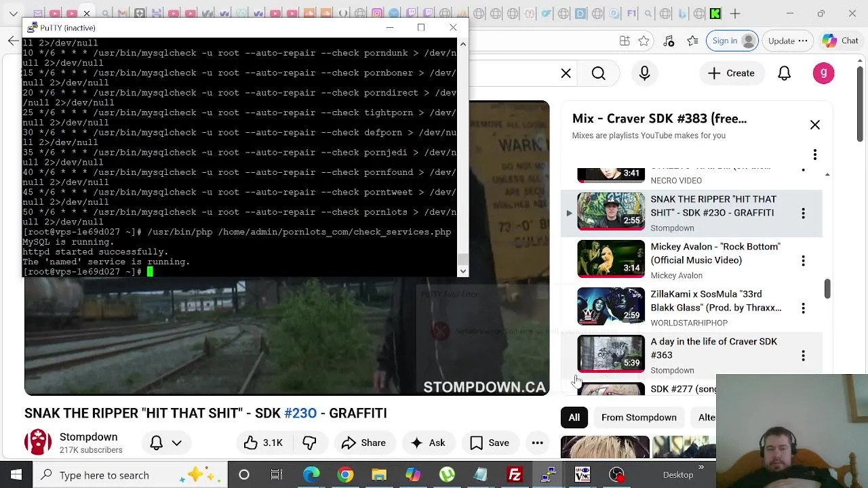The height and width of the screenshot is (488, 868).
Task: Click browser Update button
Action: 788,41
